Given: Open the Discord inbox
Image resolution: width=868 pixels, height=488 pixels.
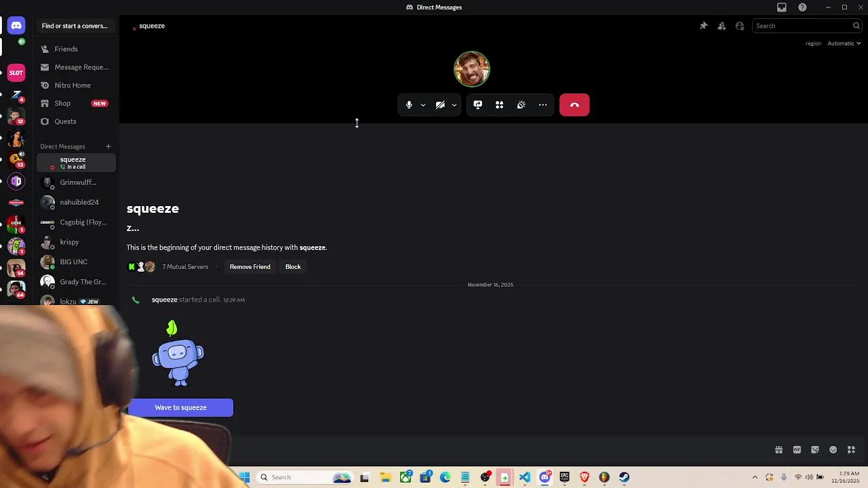Looking at the screenshot, I should [x=782, y=7].
